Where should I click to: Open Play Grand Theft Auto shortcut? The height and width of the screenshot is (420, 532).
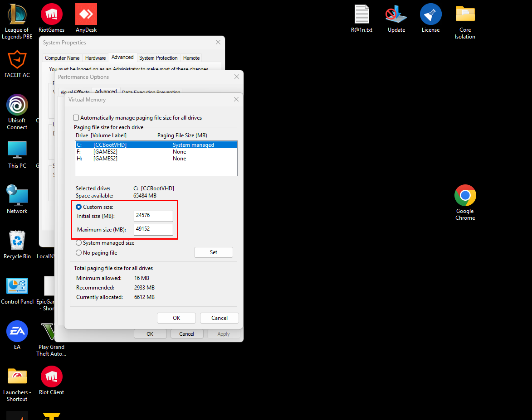click(51, 339)
